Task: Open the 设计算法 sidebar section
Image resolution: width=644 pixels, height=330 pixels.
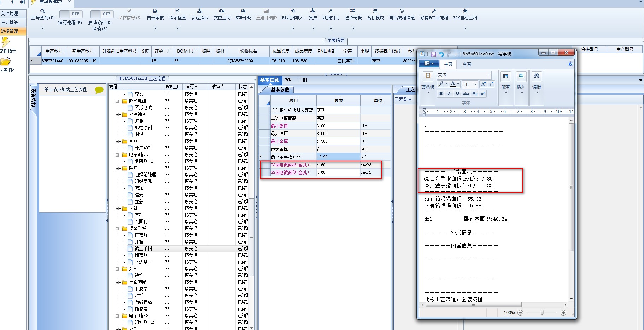Action: coord(13,22)
